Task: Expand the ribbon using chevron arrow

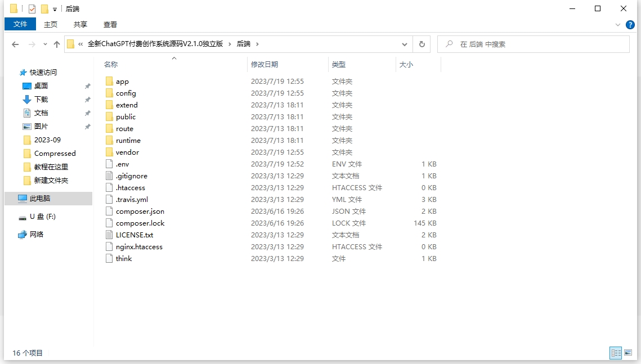Action: pos(618,25)
